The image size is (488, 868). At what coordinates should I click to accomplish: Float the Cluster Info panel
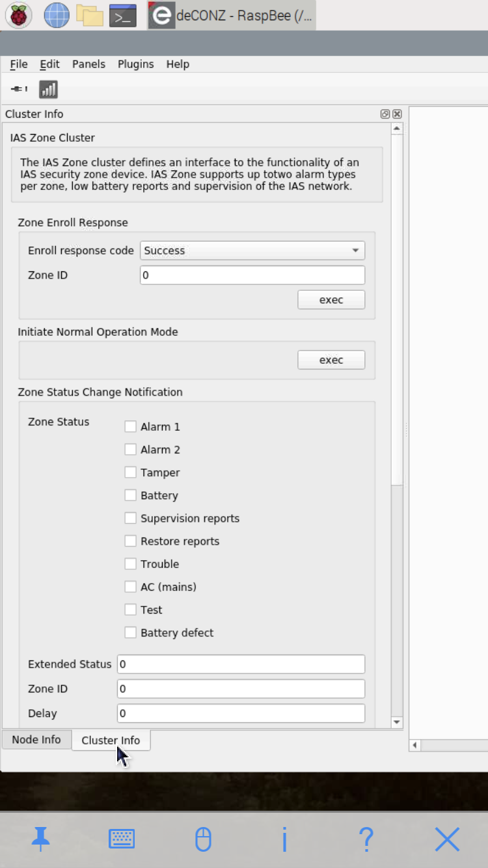tap(385, 114)
